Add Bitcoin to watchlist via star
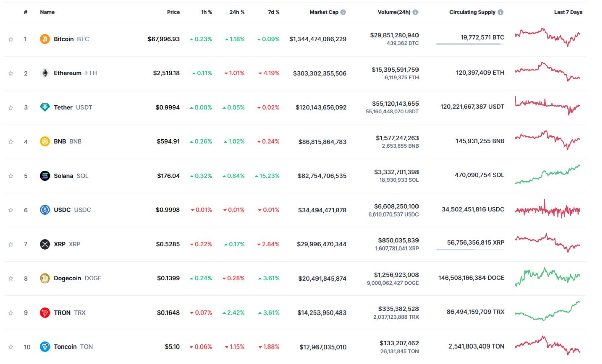 (x=11, y=39)
